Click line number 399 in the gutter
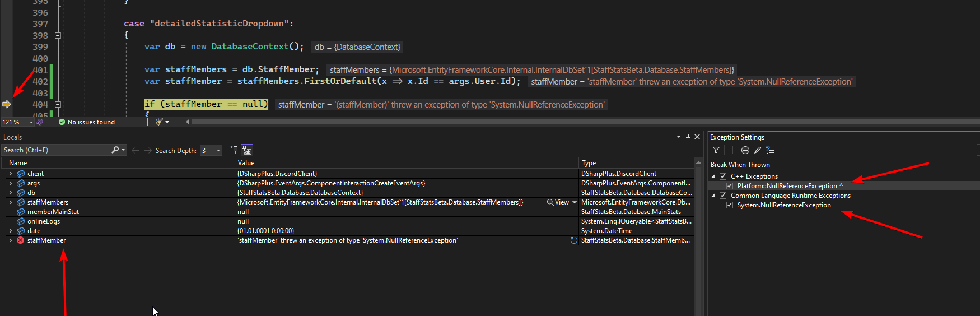 point(40,47)
